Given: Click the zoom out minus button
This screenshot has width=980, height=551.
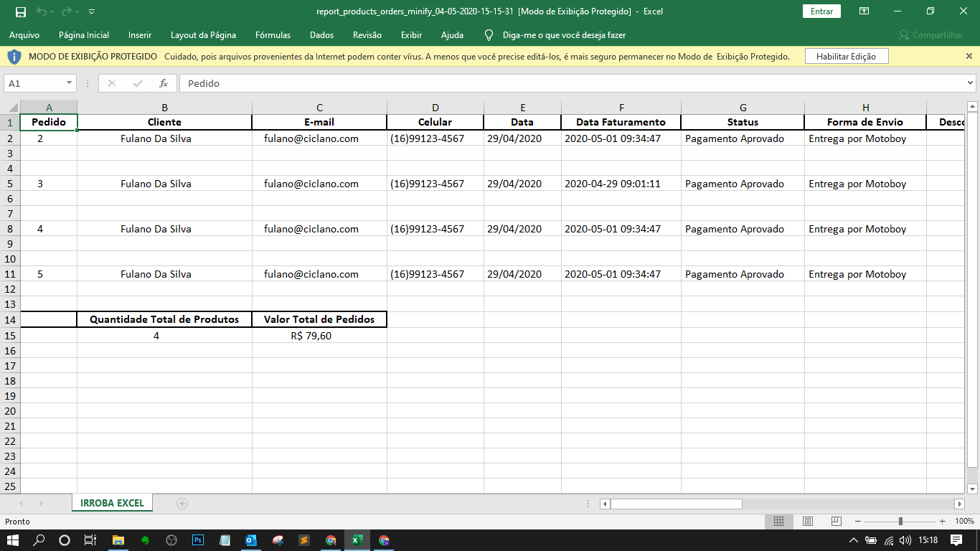Looking at the screenshot, I should click(x=859, y=521).
